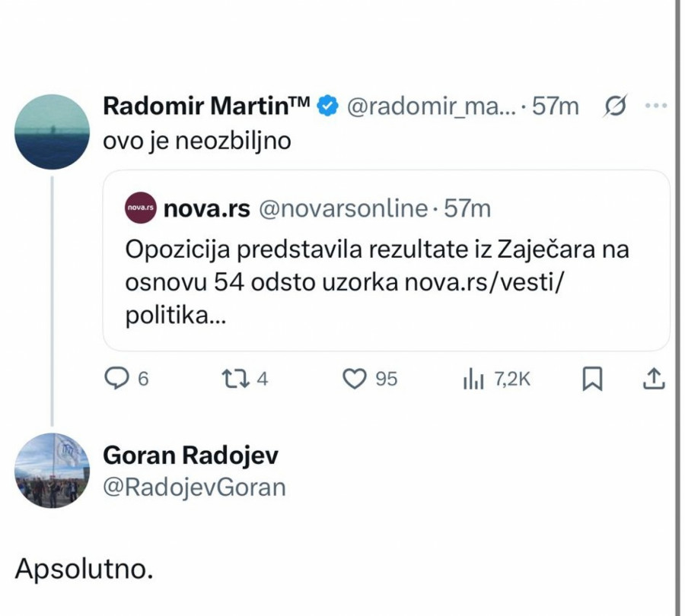Click the reply comment icon
This screenshot has width=685, height=616.
click(x=116, y=379)
